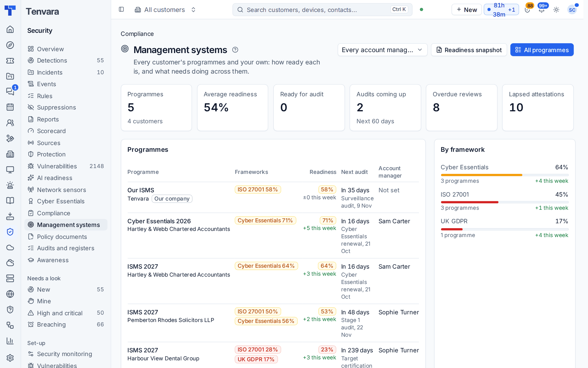This screenshot has height=368, width=588.
Task: Click the Tenvara logo icon
Action: 10,10
